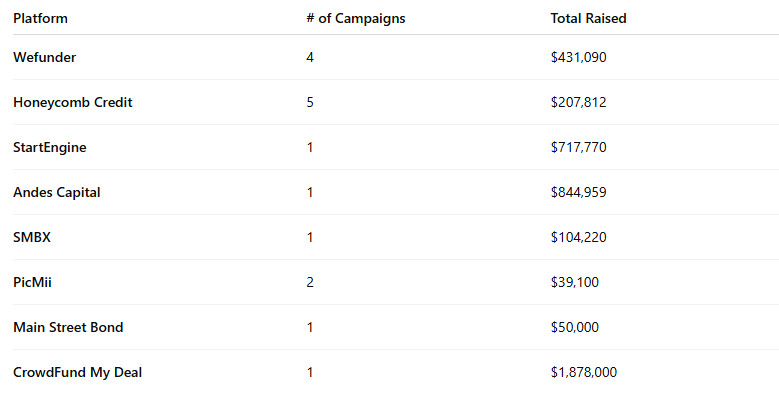Click the $431,090 total raised value
Viewport: 779px width, 405px height.
click(578, 57)
